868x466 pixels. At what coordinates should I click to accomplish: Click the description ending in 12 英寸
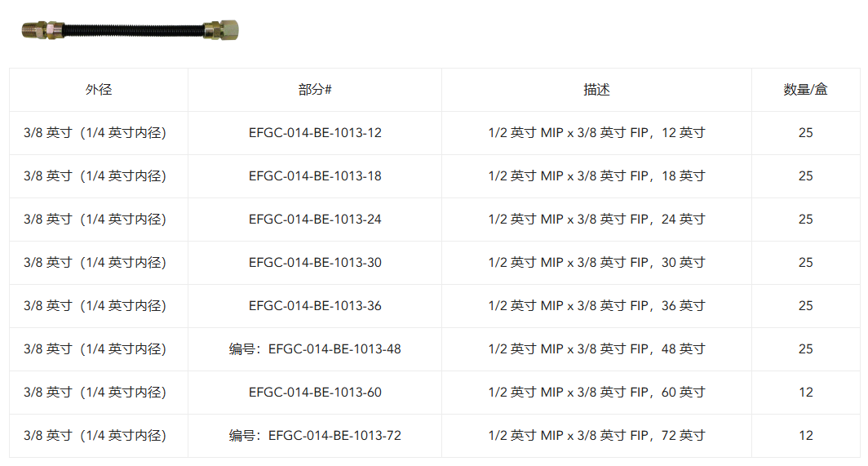pyautogui.click(x=597, y=133)
